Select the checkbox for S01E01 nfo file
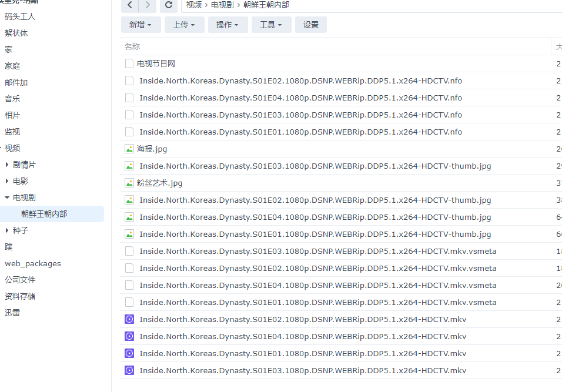 coord(129,132)
